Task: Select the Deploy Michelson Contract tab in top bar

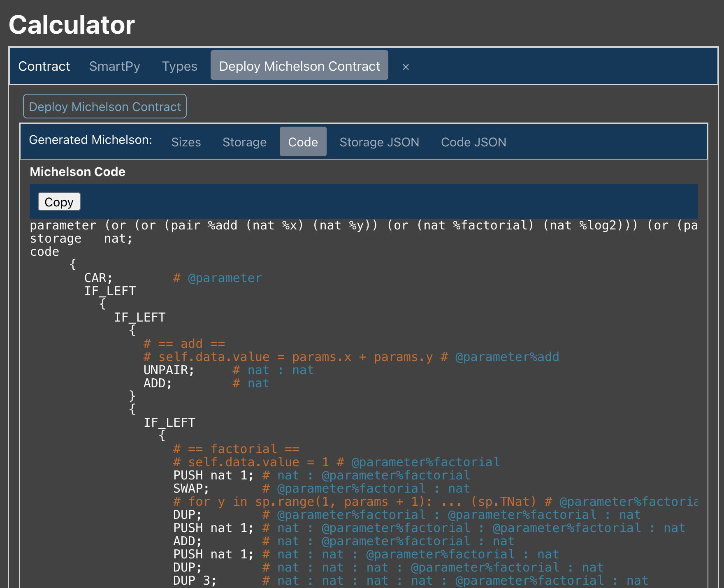Action: tap(299, 66)
